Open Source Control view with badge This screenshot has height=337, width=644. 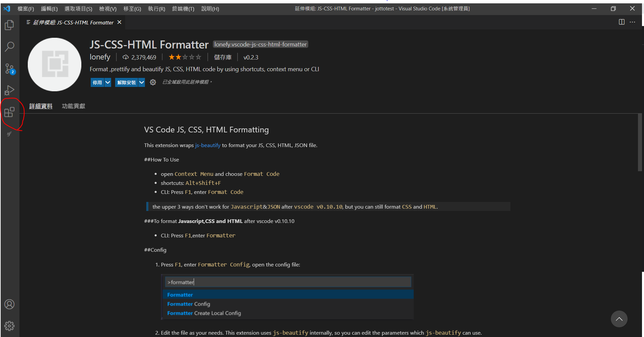[x=9, y=69]
